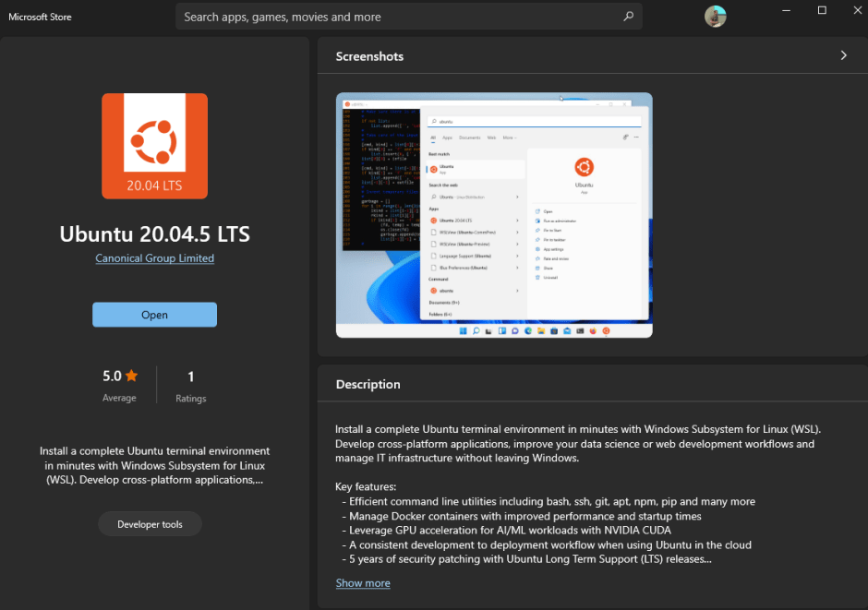Open the Ubuntu screenshot thumbnail
Screen dimensions: 868x610
[x=494, y=215]
